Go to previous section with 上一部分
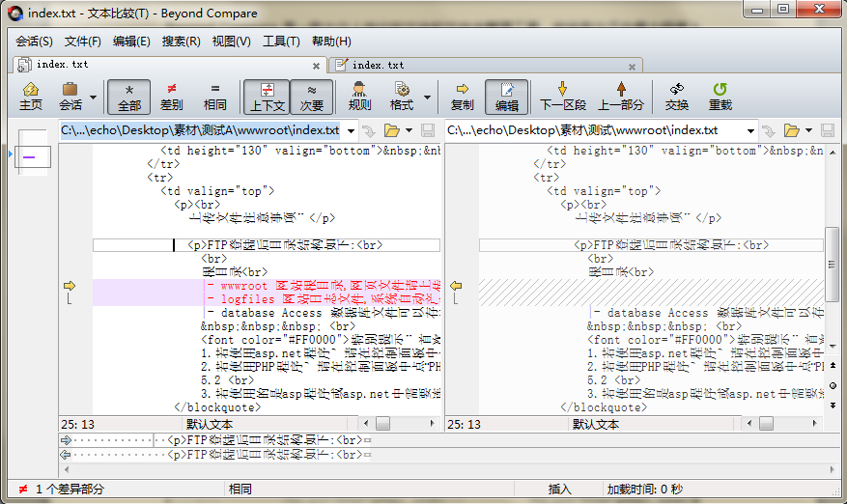The image size is (847, 504). pyautogui.click(x=621, y=96)
